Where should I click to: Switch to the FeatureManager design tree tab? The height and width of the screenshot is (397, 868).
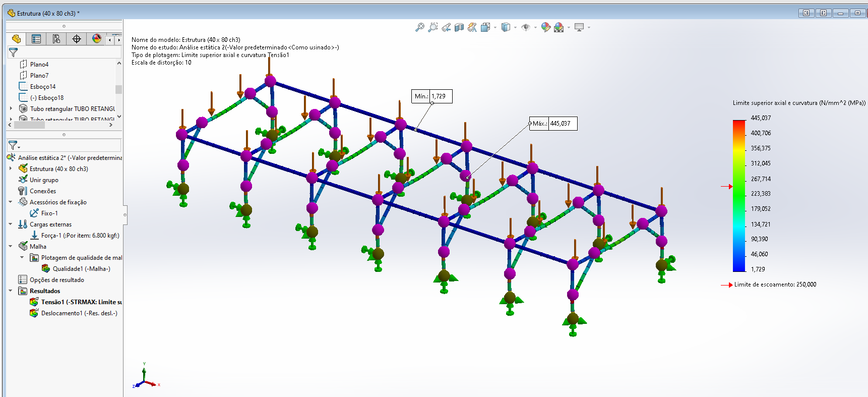tap(16, 39)
